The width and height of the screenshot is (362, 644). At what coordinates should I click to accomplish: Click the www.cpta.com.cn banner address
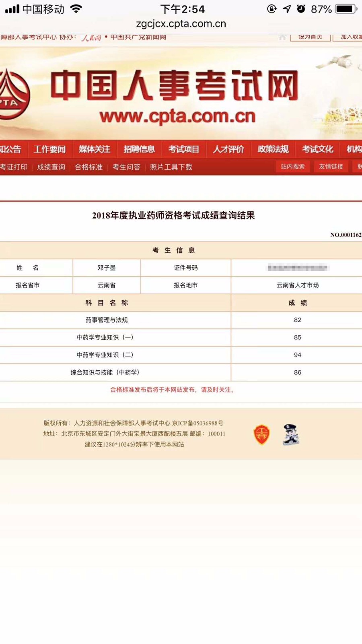[x=177, y=117]
